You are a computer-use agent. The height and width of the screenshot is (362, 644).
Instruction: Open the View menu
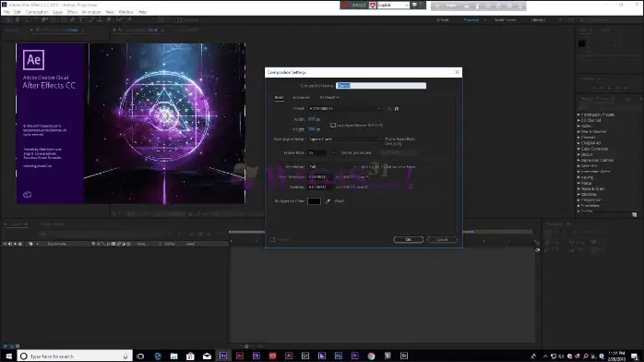tap(110, 12)
